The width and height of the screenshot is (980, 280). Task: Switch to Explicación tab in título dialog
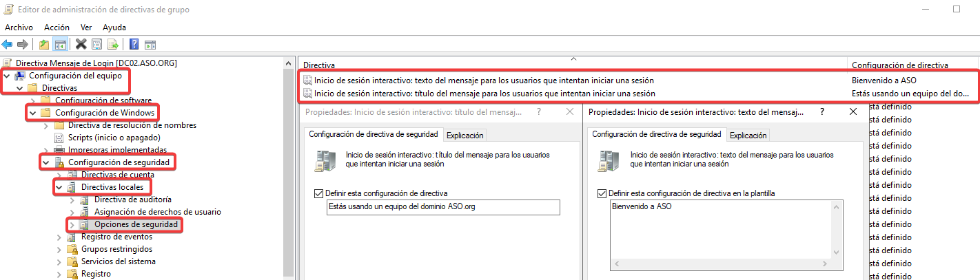[465, 136]
